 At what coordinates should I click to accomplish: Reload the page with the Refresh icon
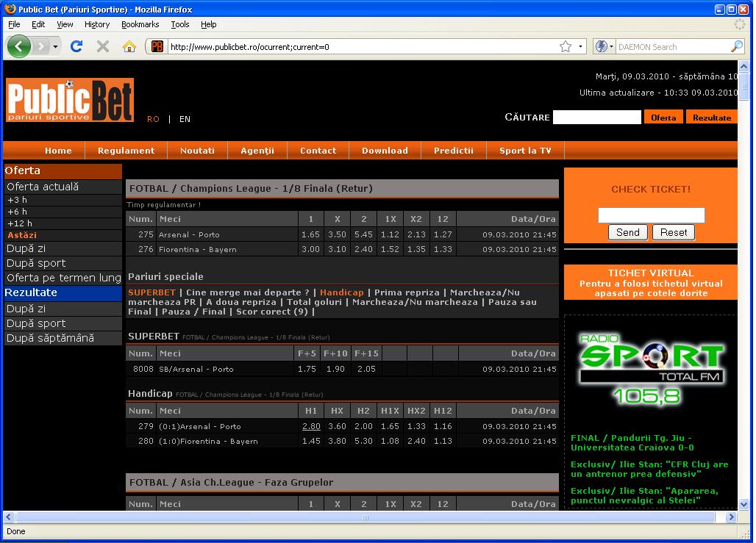(x=76, y=47)
